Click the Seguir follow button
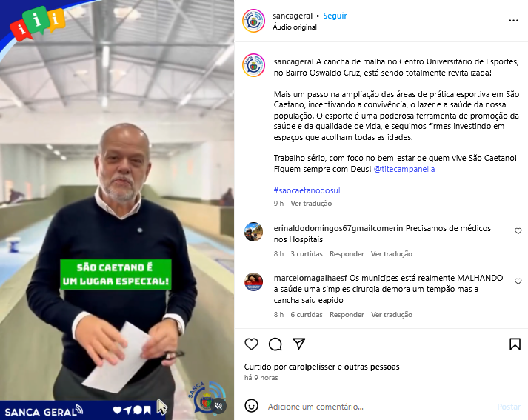Image resolution: width=528 pixels, height=420 pixels. pos(335,16)
